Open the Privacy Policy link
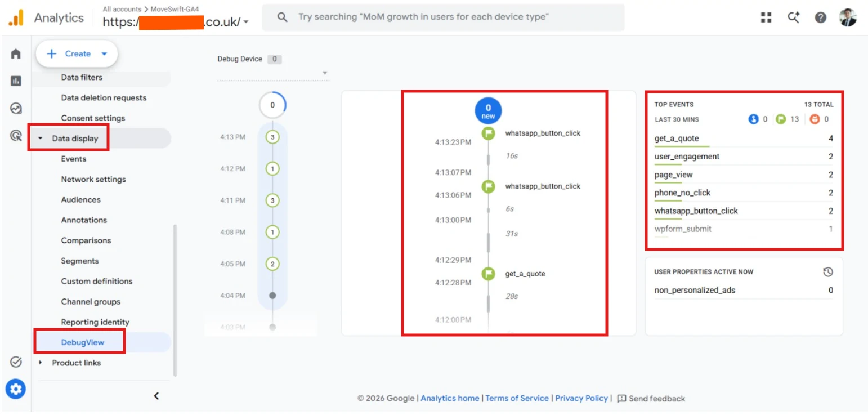The height and width of the screenshot is (415, 868). (581, 398)
